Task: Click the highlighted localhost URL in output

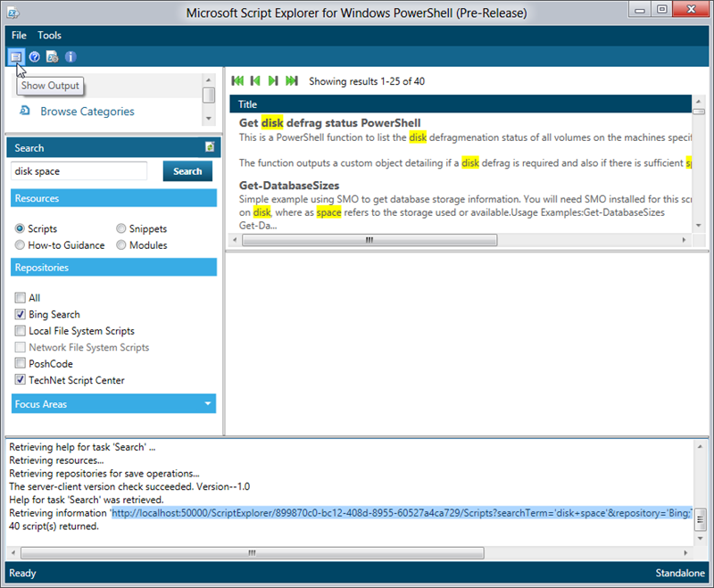Action: (403, 513)
